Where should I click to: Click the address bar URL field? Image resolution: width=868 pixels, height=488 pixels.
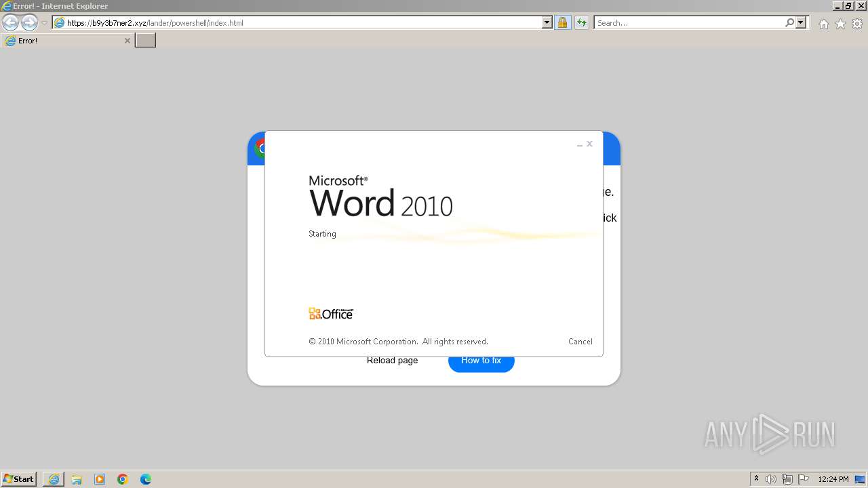pyautogui.click(x=297, y=22)
